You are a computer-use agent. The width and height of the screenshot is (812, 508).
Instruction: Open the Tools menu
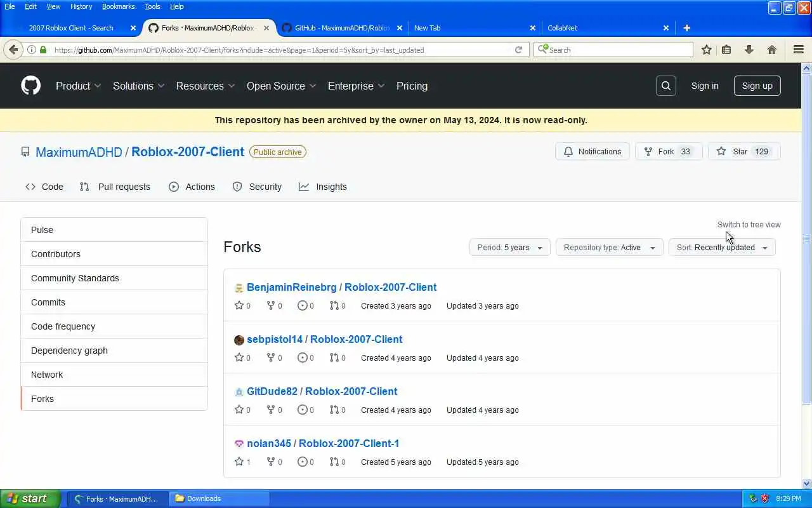coord(152,6)
